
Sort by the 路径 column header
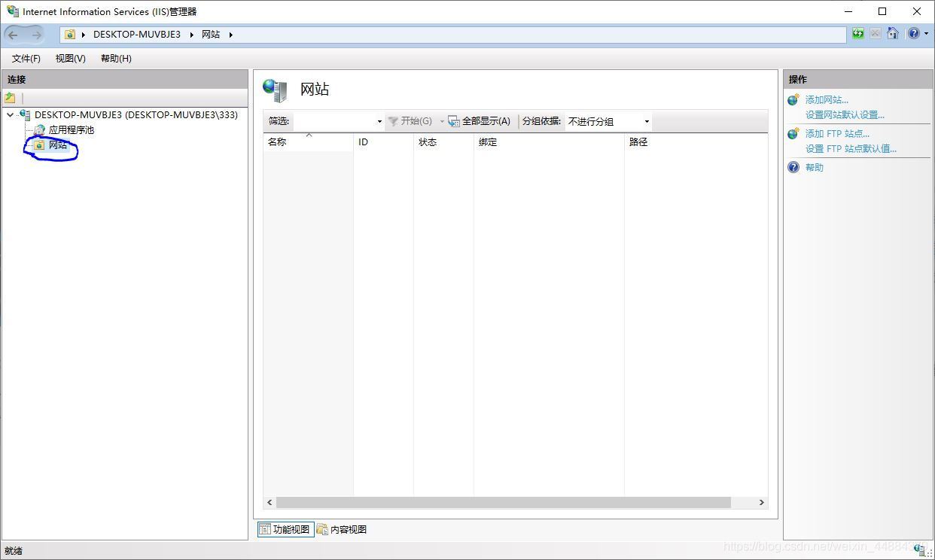tap(696, 142)
